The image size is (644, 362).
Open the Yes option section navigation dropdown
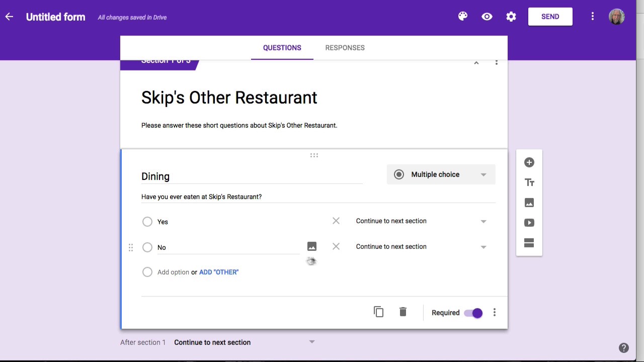click(422, 221)
